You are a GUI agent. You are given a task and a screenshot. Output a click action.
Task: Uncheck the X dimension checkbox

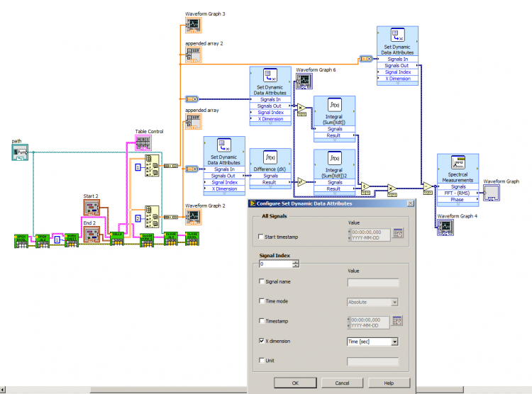[261, 341]
